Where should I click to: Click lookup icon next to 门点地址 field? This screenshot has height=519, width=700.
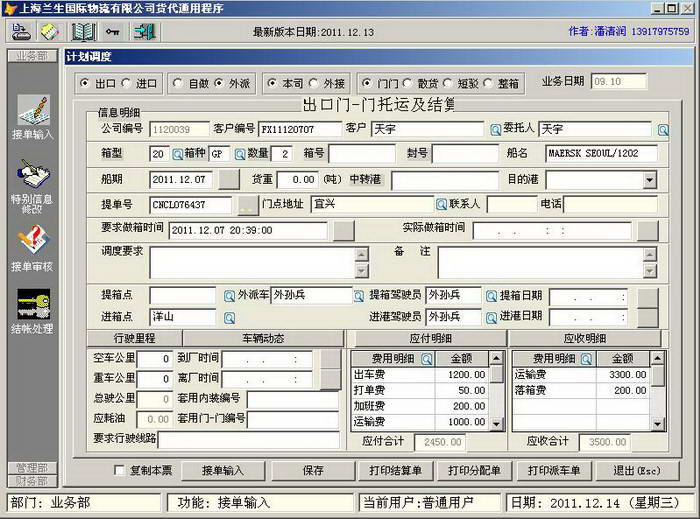(441, 204)
